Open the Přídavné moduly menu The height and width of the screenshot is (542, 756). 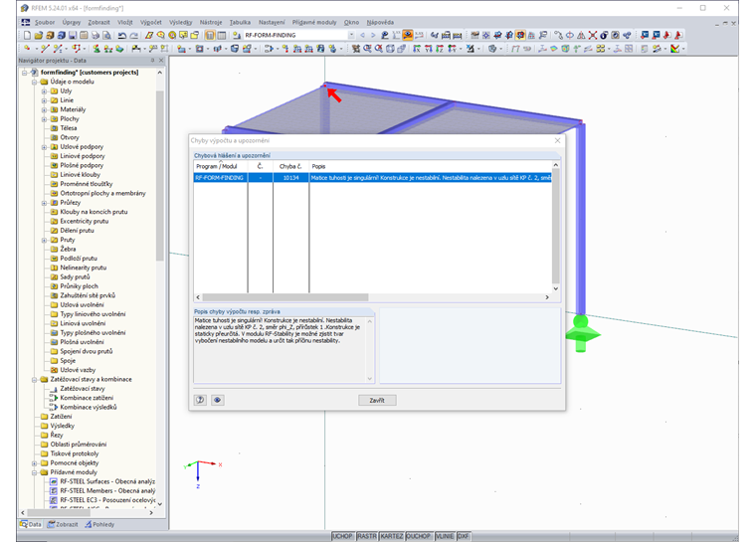pyautogui.click(x=314, y=22)
